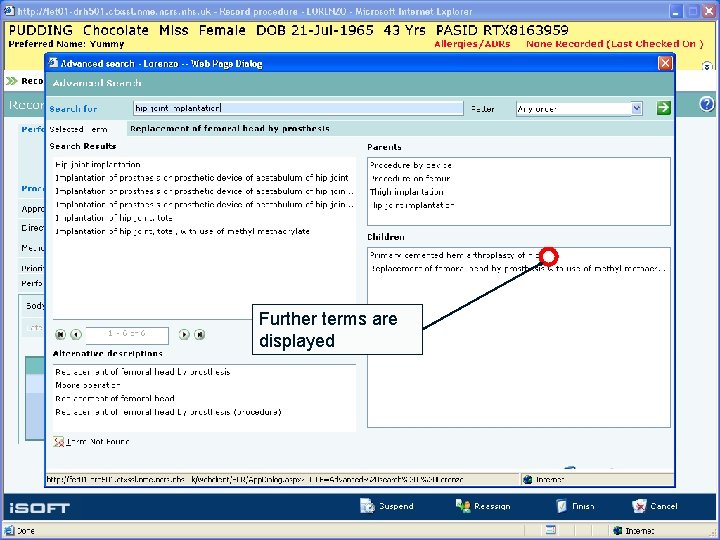Select 'Replacement of femoral head' alternative description
The width and height of the screenshot is (720, 540).
click(115, 398)
